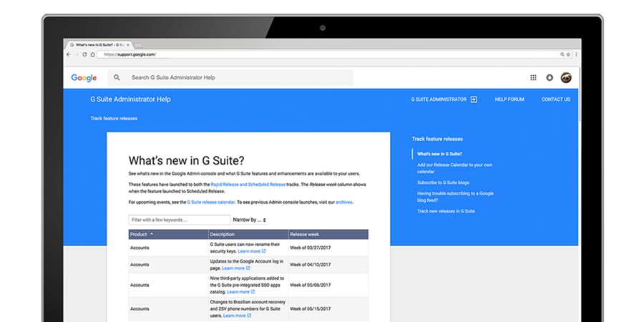Click Track feature releases sidebar heading

click(437, 139)
